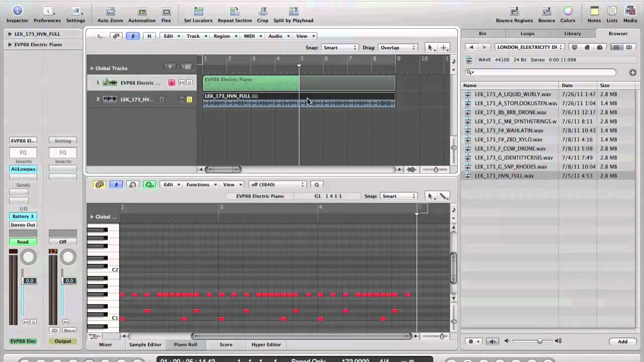Switch to Loops tab
The image size is (644, 362).
coord(527,34)
